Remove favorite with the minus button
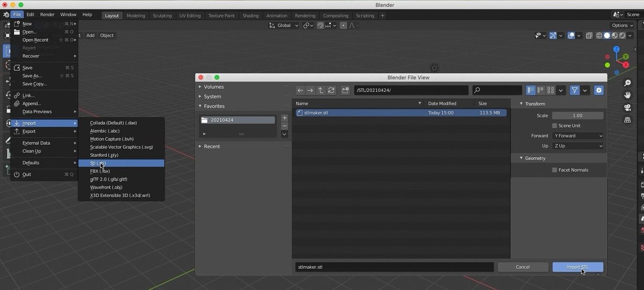Image resolution: width=644 pixels, height=290 pixels. click(x=284, y=126)
